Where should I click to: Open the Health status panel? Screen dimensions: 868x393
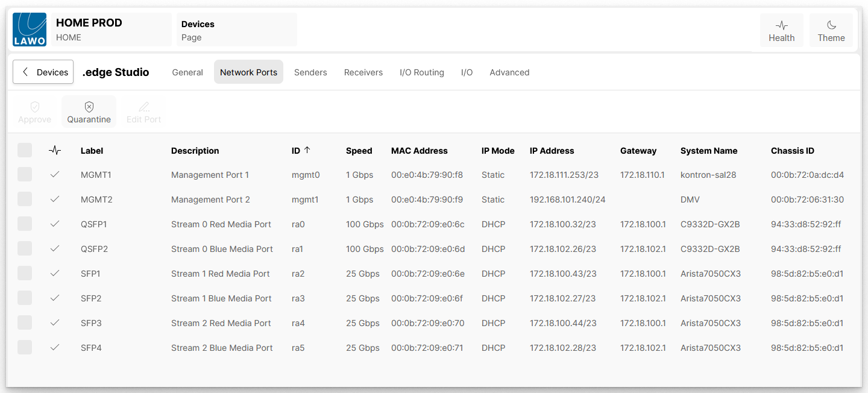pos(781,30)
